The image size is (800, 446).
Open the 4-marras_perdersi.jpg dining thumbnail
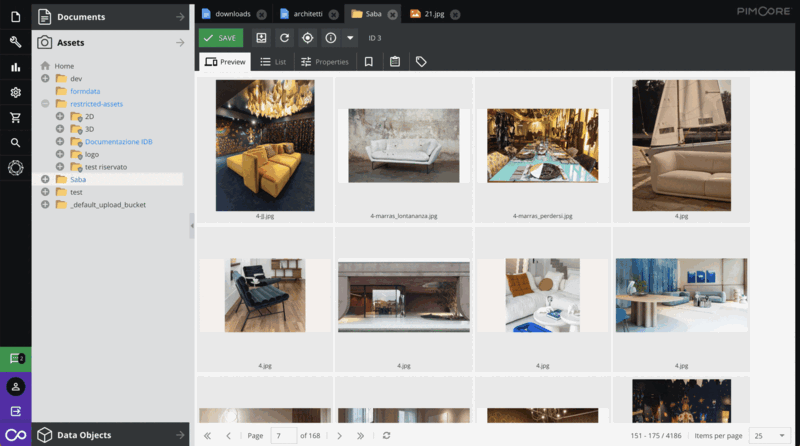(542, 145)
